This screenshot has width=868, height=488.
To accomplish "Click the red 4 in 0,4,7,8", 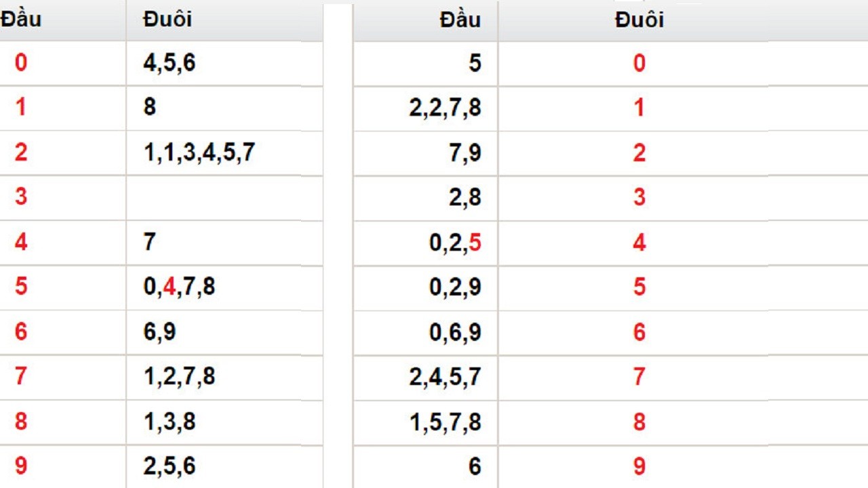I will [x=170, y=287].
